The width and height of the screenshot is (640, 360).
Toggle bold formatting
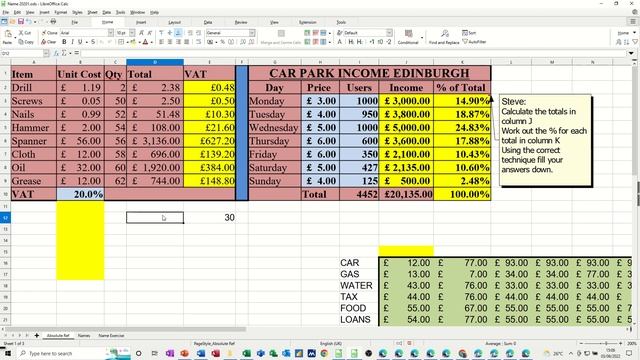64,42
